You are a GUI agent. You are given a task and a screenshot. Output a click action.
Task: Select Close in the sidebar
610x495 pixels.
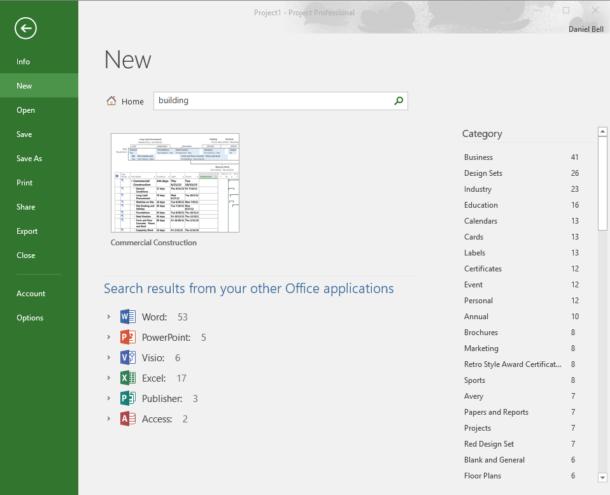point(39,255)
